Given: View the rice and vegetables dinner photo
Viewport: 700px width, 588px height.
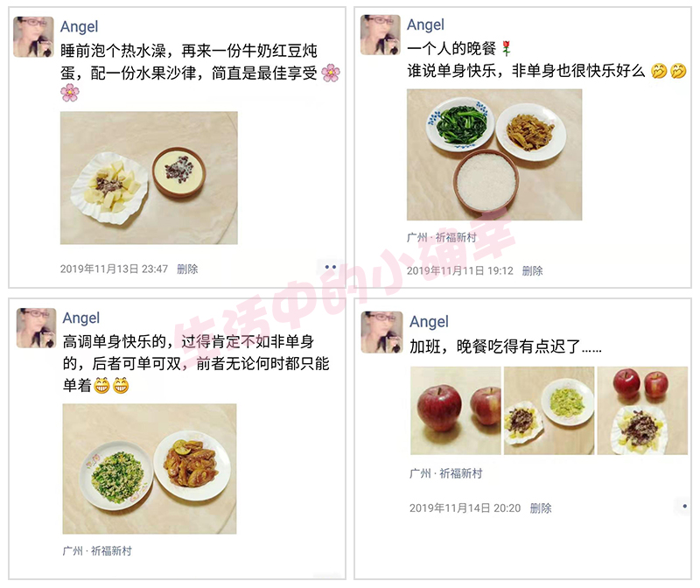Looking at the screenshot, I should [494, 155].
